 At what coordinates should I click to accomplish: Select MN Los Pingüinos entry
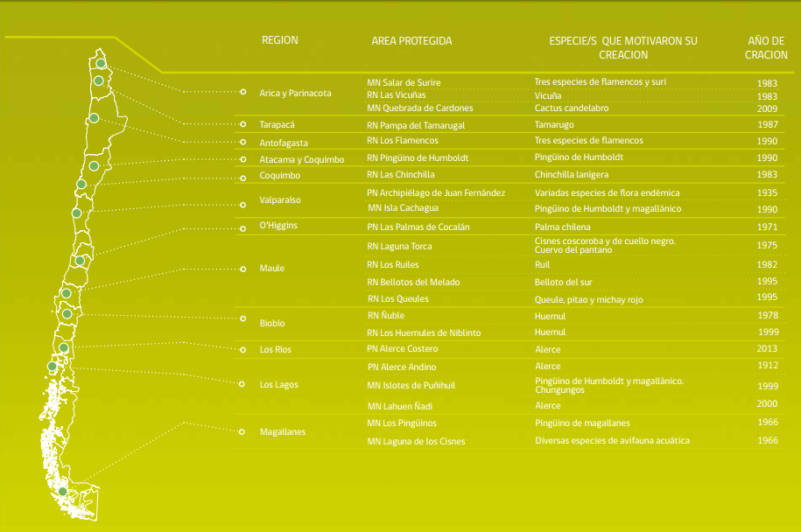[402, 423]
